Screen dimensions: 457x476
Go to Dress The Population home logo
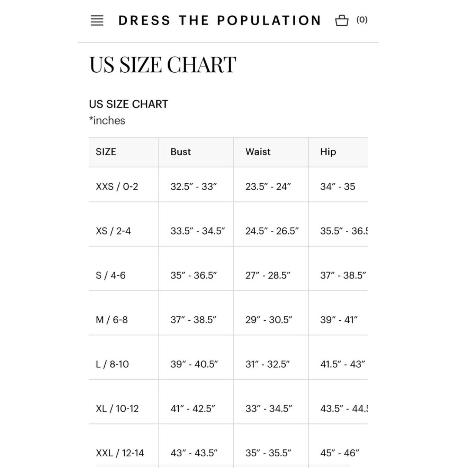tap(219, 20)
